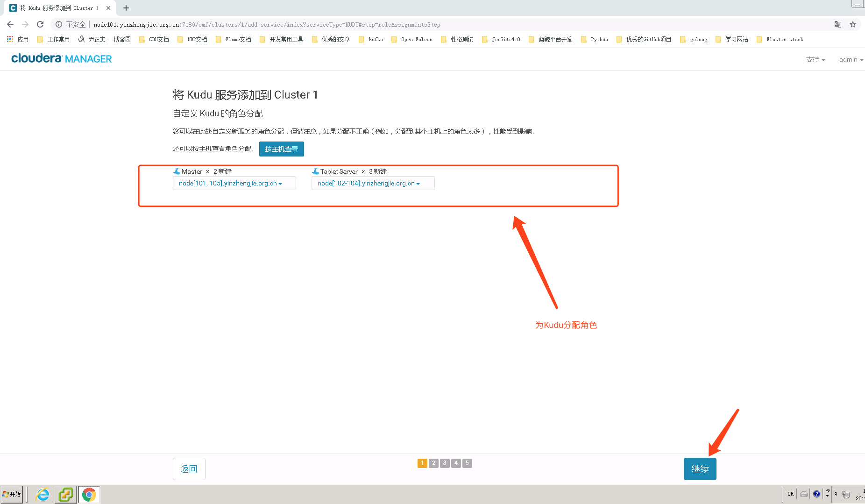The width and height of the screenshot is (865, 504).
Task: Open the 工作常用 bookmark folder
Action: point(53,39)
